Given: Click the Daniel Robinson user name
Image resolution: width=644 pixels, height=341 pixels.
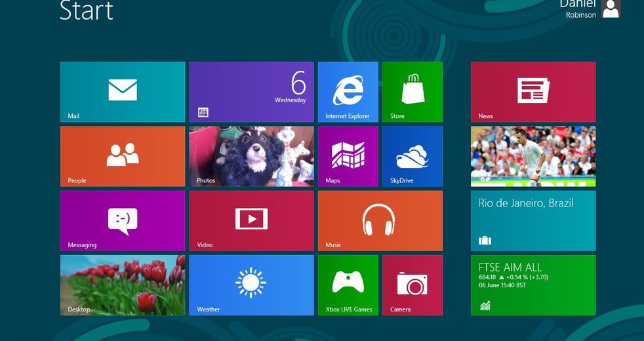Looking at the screenshot, I should 578,9.
